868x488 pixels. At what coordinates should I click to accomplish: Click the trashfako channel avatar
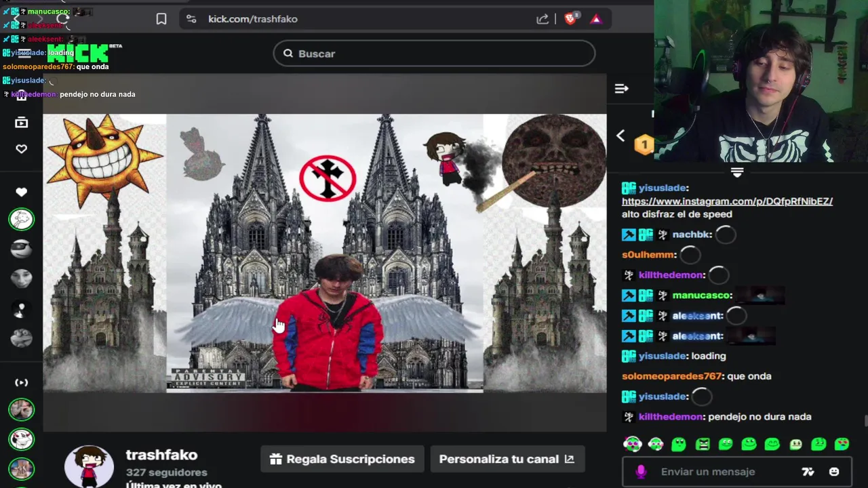coord(89,466)
